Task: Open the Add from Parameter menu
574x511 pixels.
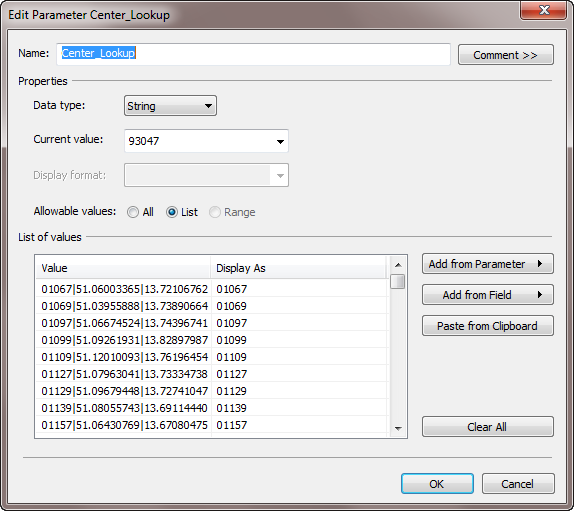Action: 488,264
